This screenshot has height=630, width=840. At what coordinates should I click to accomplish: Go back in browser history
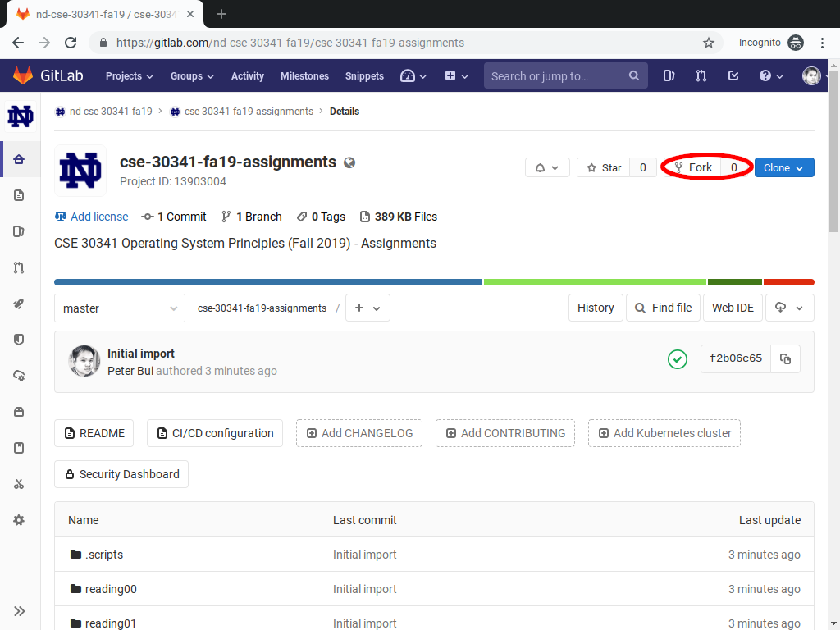click(x=18, y=43)
